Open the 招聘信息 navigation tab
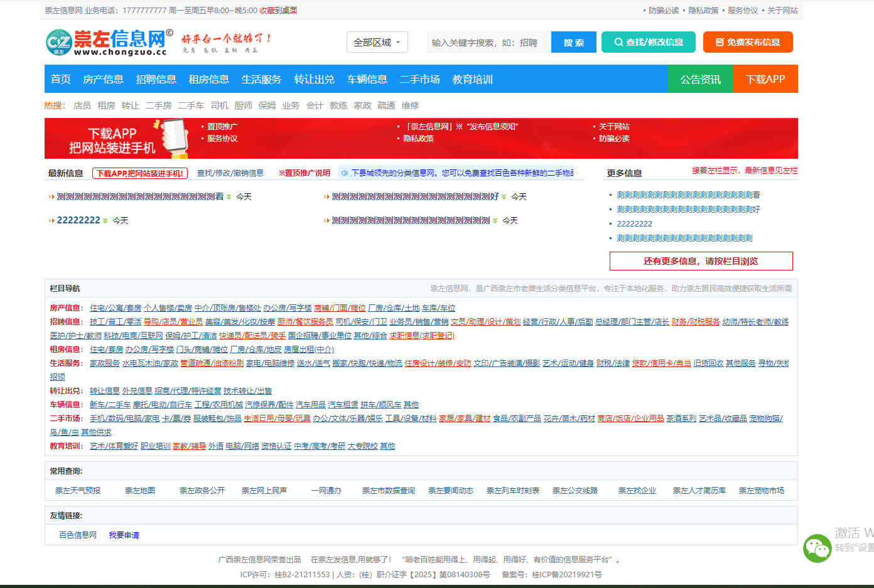 [156, 79]
